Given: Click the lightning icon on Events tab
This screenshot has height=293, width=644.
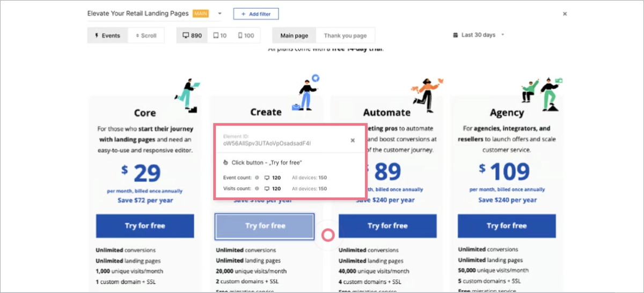Looking at the screenshot, I should [97, 35].
